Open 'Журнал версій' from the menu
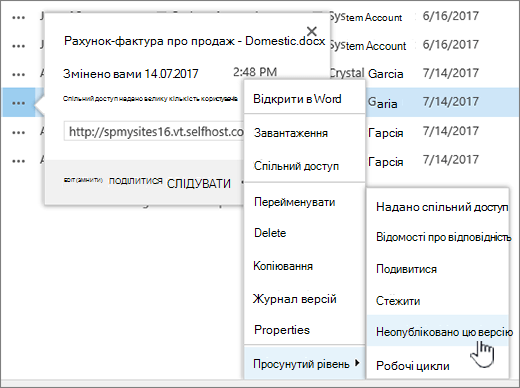The image size is (520, 388). 305,299
